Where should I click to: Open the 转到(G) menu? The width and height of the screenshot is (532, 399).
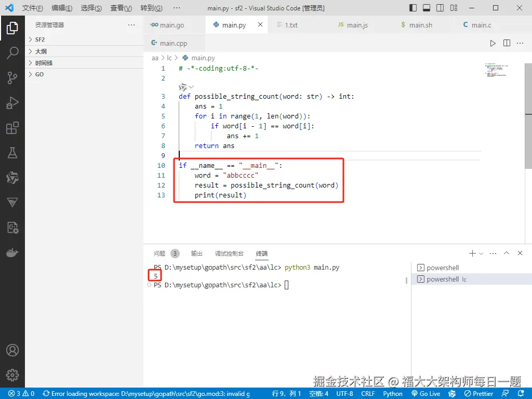[151, 8]
